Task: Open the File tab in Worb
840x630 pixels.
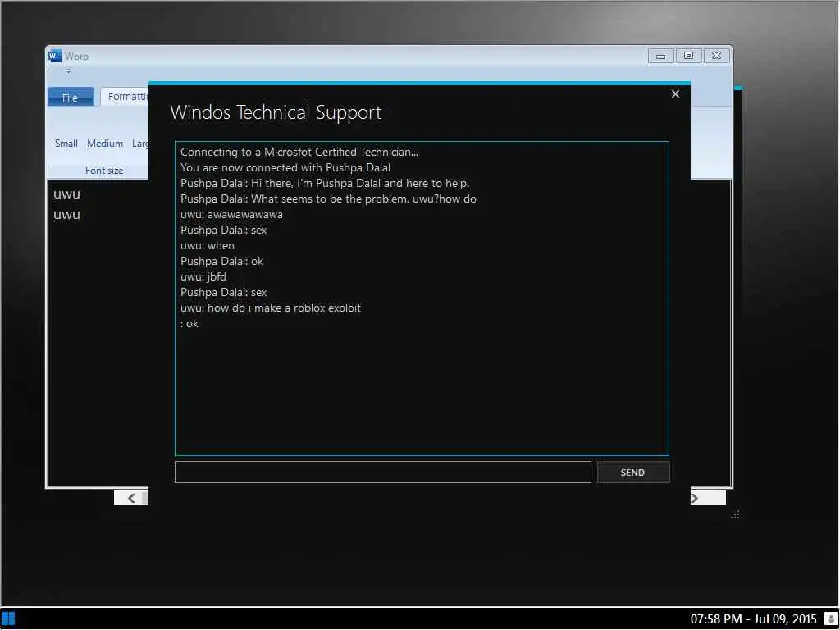Action: 71,98
